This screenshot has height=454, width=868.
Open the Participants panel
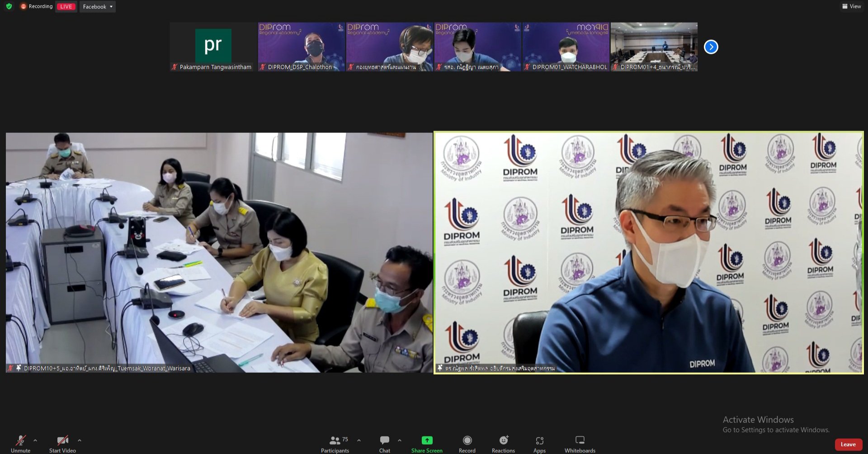(335, 444)
